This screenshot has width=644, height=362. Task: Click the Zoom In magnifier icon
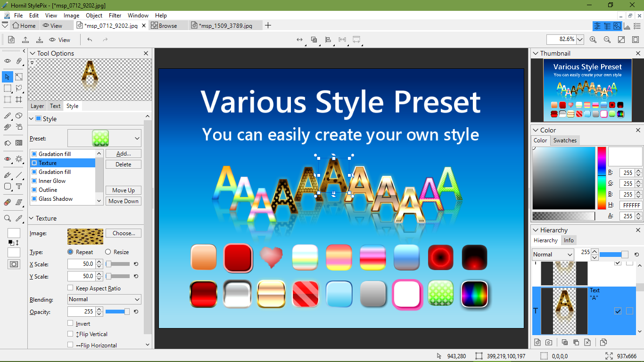[x=593, y=40]
